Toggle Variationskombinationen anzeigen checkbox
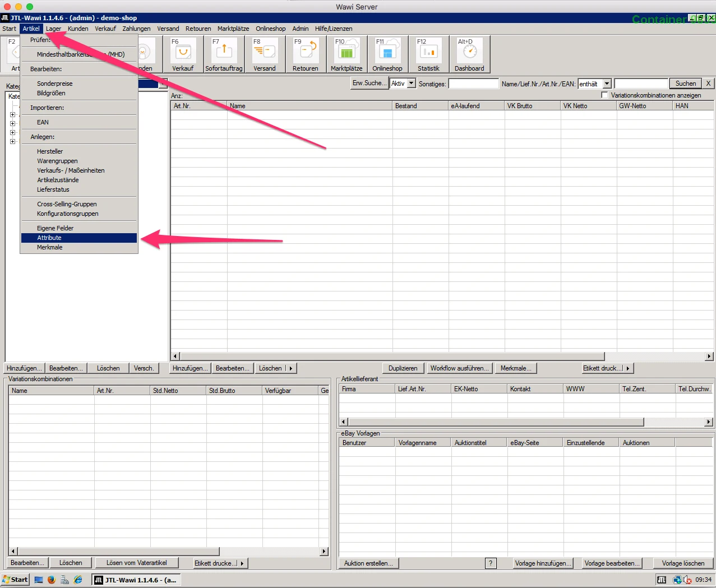 [604, 95]
